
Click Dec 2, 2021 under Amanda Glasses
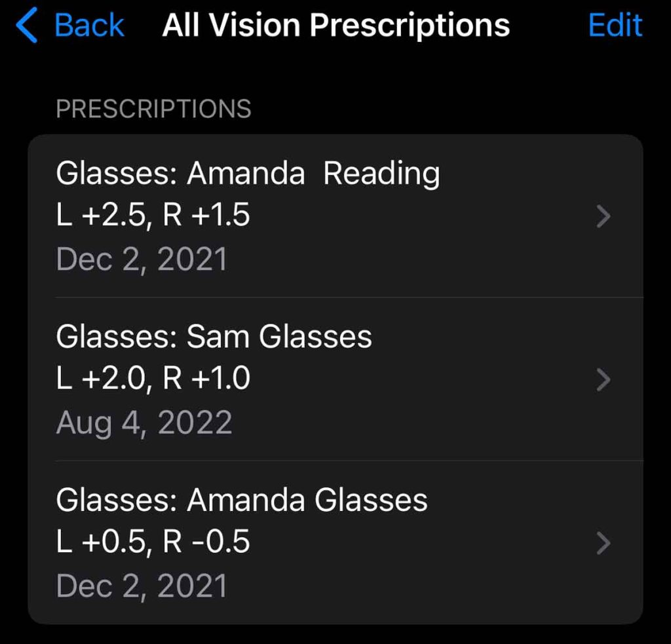pyautogui.click(x=142, y=586)
